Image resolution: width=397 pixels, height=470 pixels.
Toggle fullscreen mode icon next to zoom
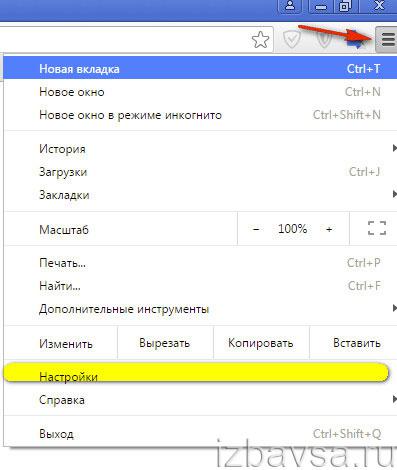point(377,229)
